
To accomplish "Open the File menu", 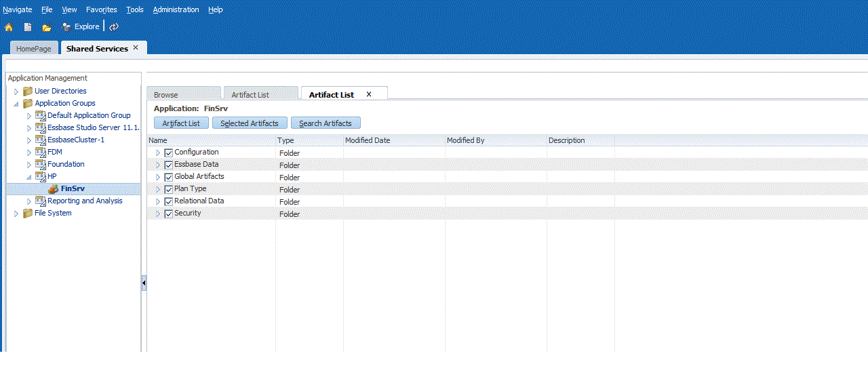I will 47,9.
